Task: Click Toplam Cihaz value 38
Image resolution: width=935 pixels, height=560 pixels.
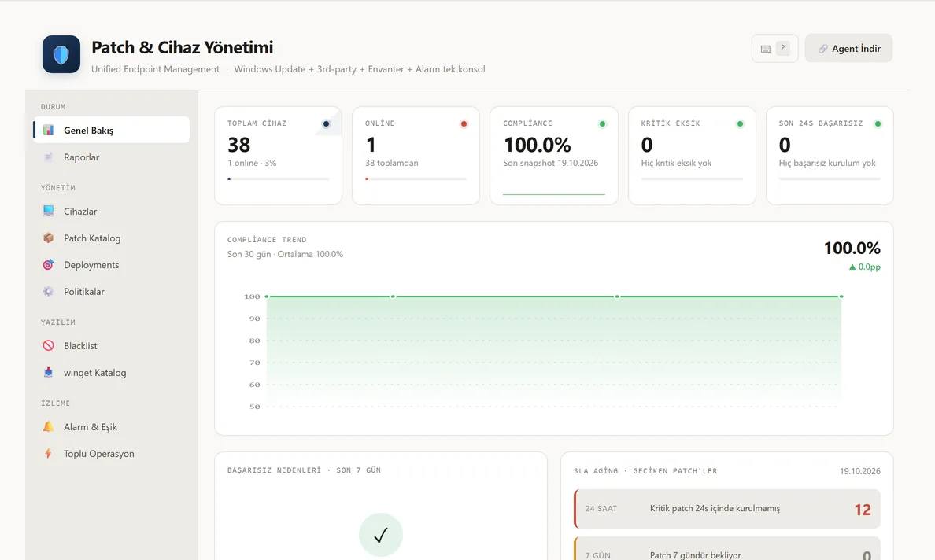Action: 239,145
